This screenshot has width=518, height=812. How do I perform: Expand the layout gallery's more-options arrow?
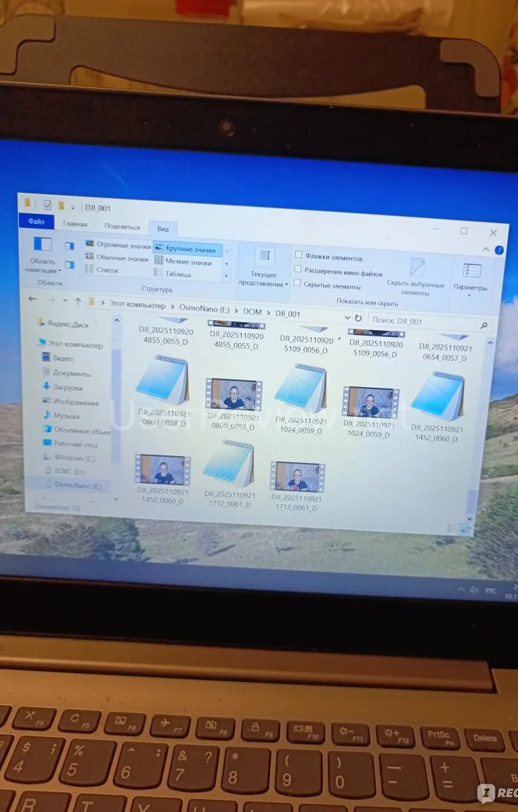(x=227, y=277)
